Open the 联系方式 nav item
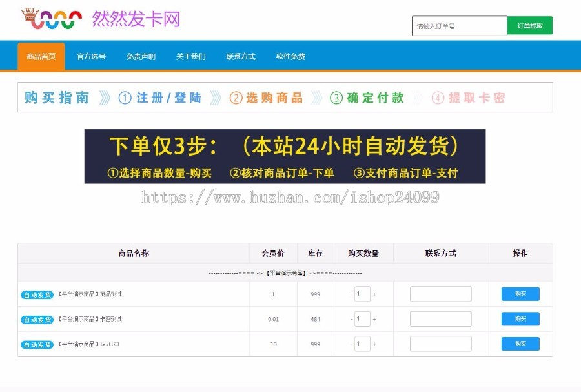Image resolution: width=581 pixels, height=392 pixels. coord(241,56)
